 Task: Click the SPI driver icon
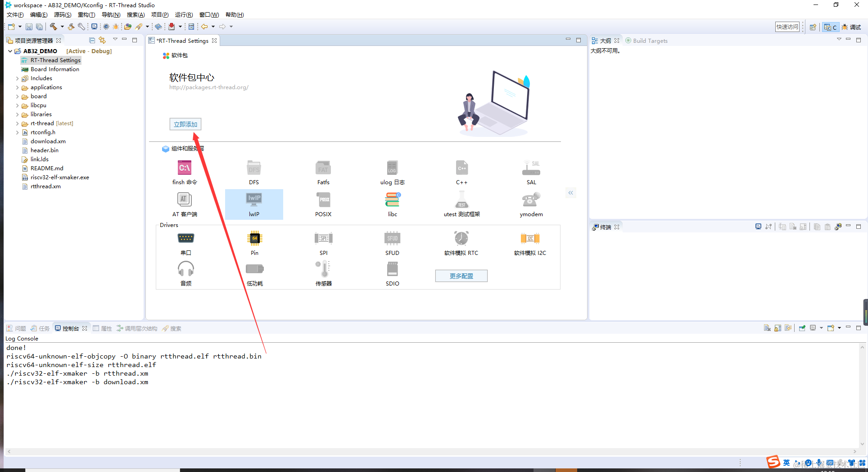[x=323, y=238]
